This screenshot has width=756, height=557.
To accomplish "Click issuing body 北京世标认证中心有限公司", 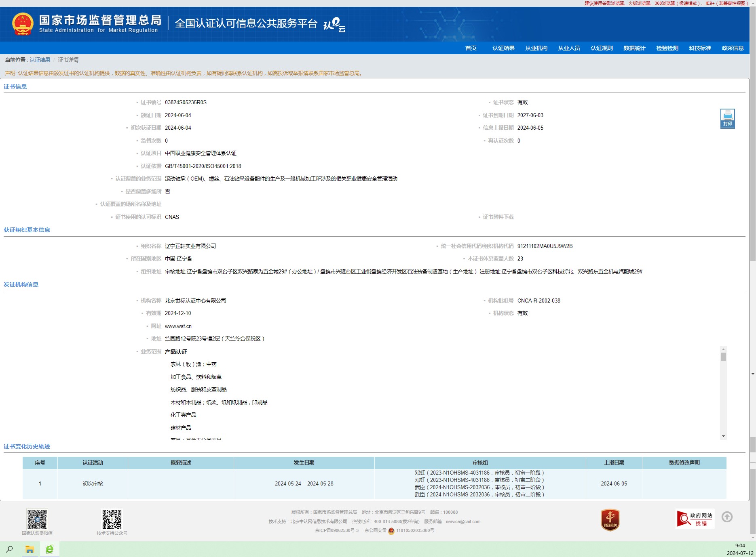I will (196, 301).
